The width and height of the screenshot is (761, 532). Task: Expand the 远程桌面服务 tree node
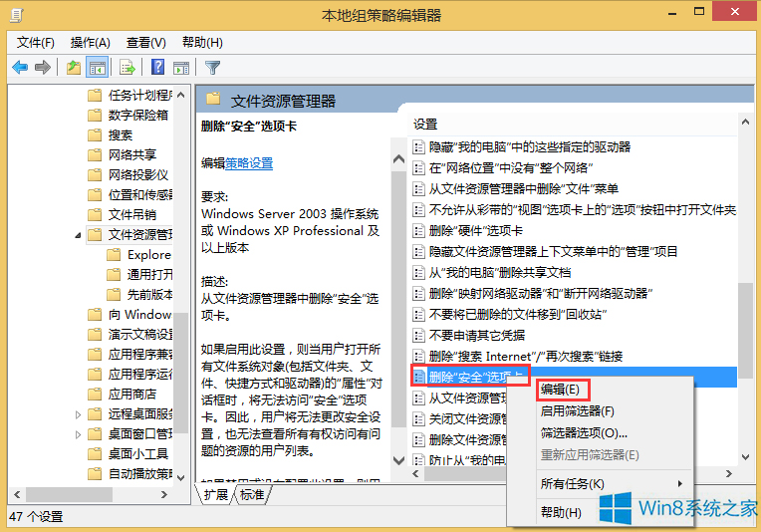click(x=79, y=414)
